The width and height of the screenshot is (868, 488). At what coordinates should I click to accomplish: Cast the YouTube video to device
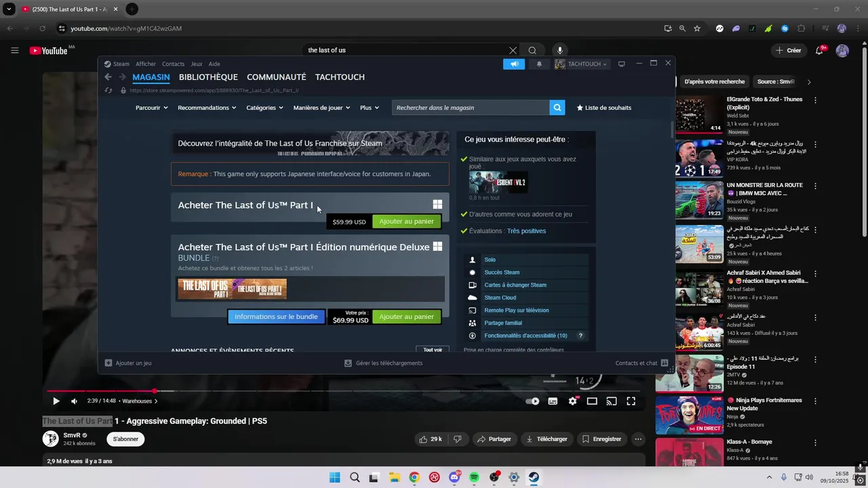click(x=611, y=401)
